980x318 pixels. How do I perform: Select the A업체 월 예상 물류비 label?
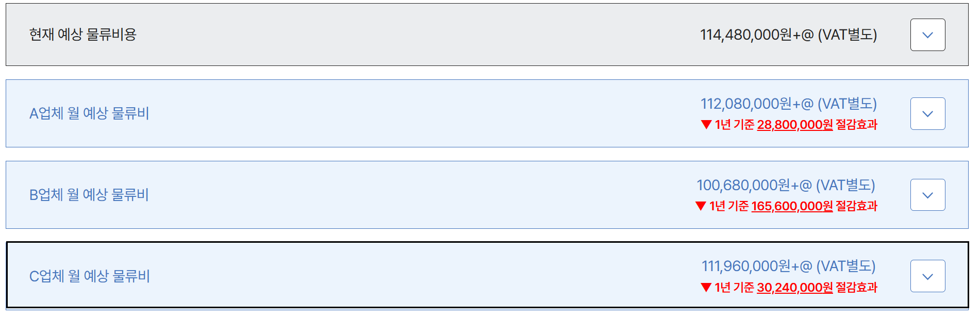(x=89, y=113)
